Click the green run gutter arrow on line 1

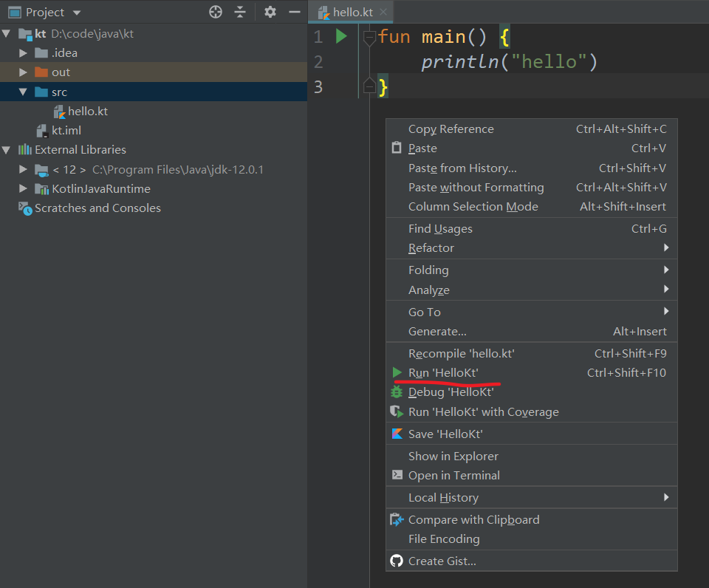click(341, 36)
